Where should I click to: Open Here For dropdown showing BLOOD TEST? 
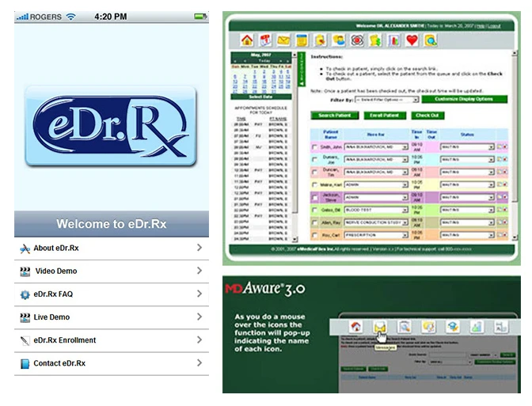376,210
